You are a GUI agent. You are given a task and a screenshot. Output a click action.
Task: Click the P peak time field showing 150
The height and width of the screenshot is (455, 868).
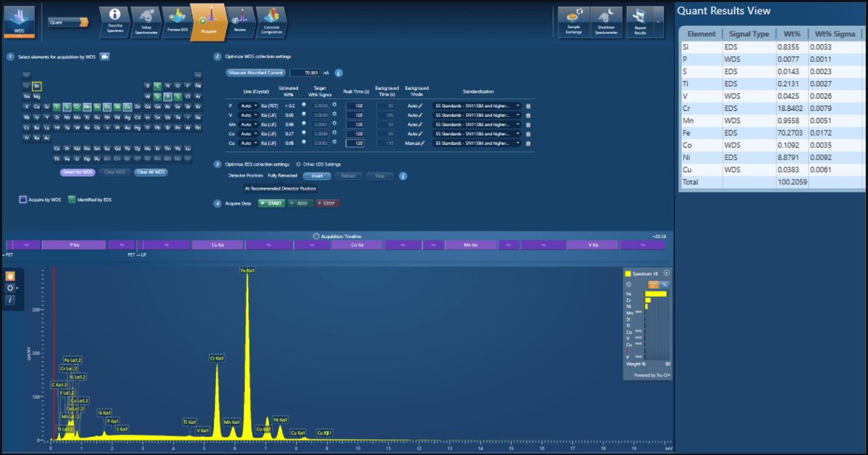click(354, 106)
